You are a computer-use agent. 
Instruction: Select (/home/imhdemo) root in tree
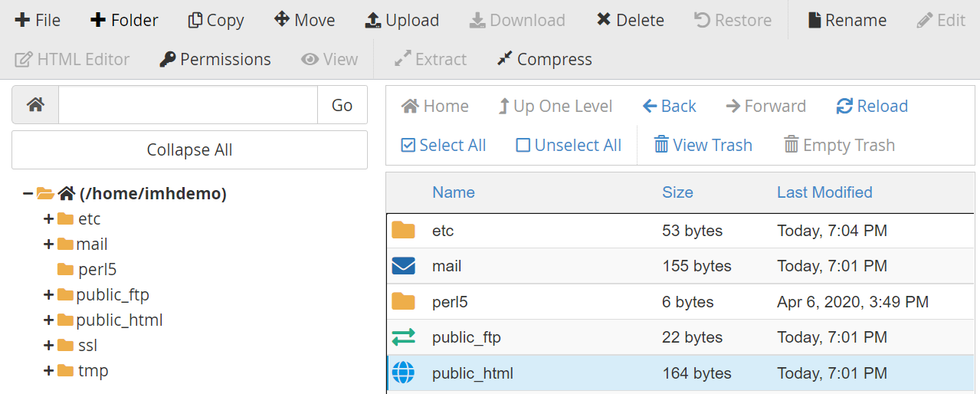(153, 194)
